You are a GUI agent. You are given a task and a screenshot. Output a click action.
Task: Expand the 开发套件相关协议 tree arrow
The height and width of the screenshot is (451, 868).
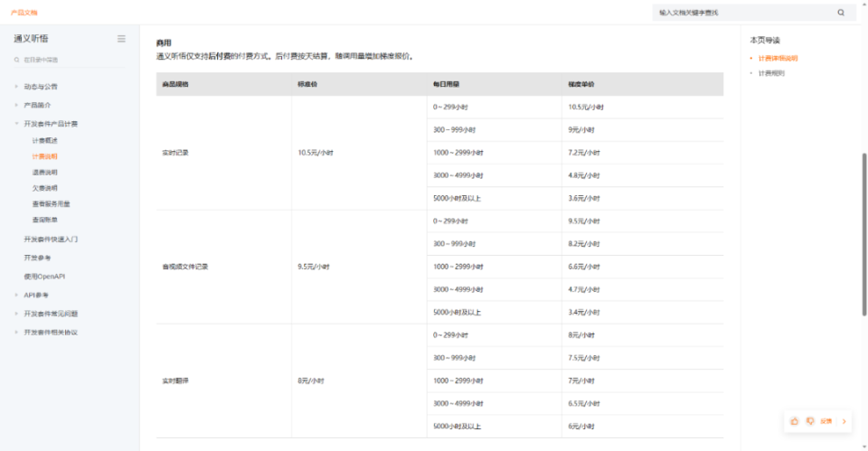click(16, 332)
